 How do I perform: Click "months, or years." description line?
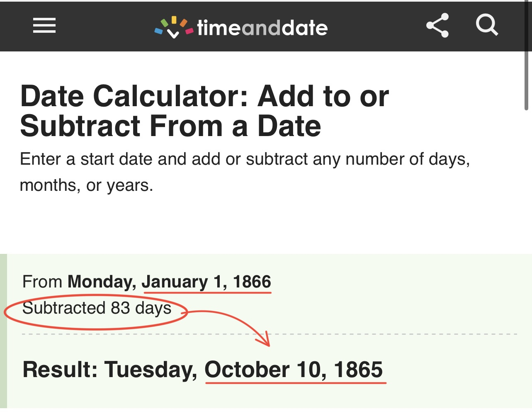click(x=86, y=185)
